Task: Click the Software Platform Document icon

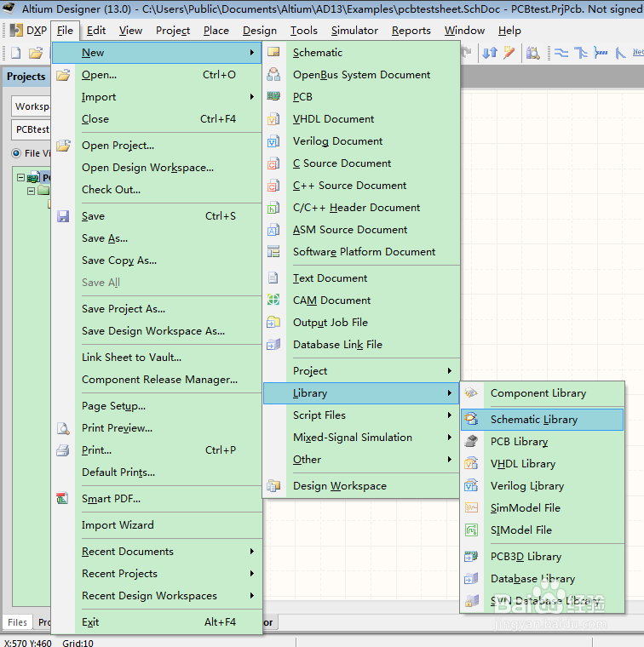Action: [273, 252]
